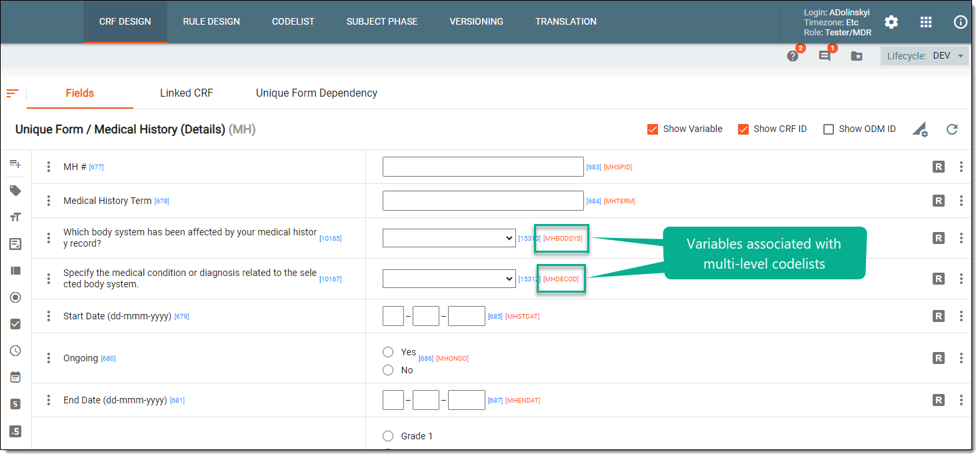Switch to CRF DESIGN tab
This screenshot has width=980, height=458.
[x=125, y=22]
